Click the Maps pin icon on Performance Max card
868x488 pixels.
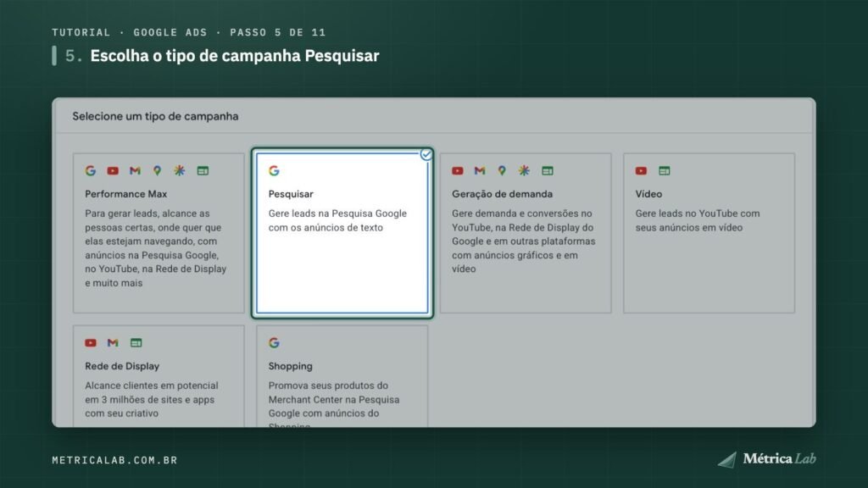(157, 171)
